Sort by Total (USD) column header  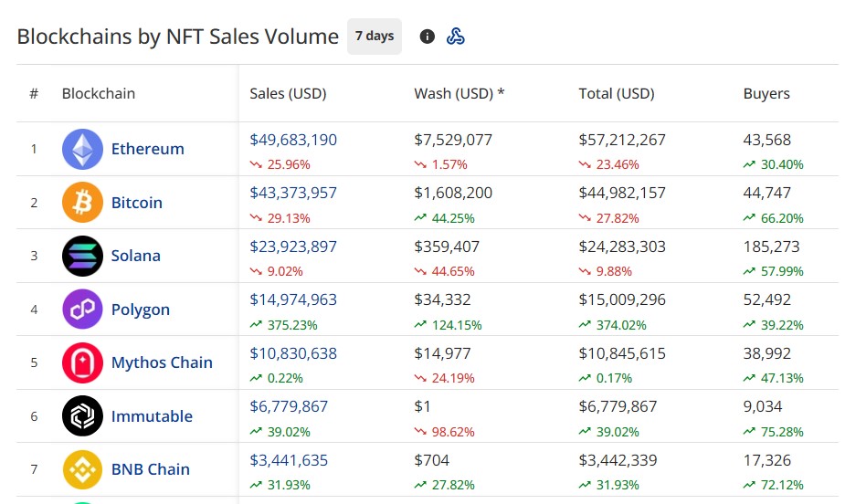pyautogui.click(x=616, y=93)
